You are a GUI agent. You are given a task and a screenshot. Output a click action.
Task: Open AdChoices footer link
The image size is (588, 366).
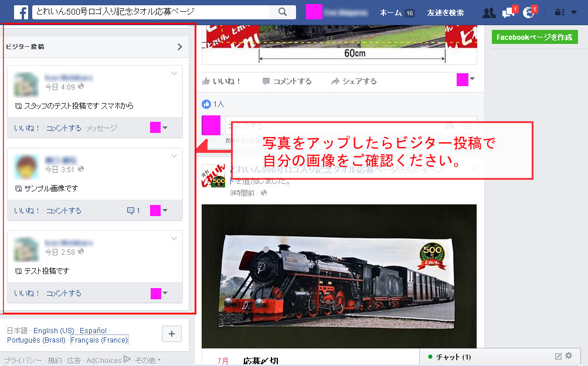tap(108, 360)
